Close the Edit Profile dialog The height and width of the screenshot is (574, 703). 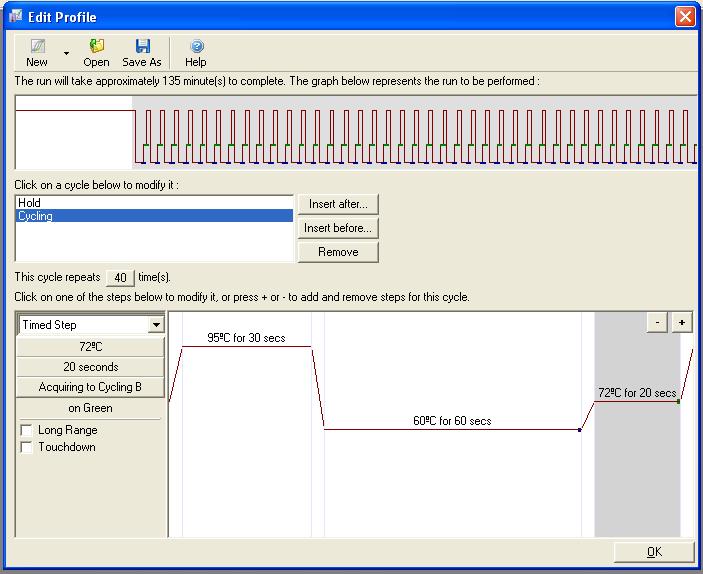(685, 17)
